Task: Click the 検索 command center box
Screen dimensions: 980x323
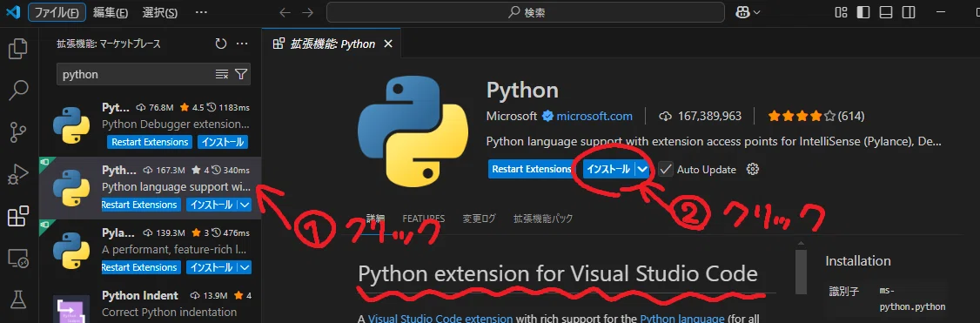Action: (526, 12)
